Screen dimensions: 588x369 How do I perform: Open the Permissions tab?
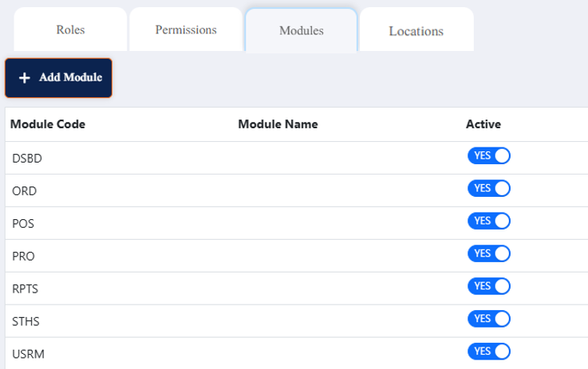click(185, 30)
